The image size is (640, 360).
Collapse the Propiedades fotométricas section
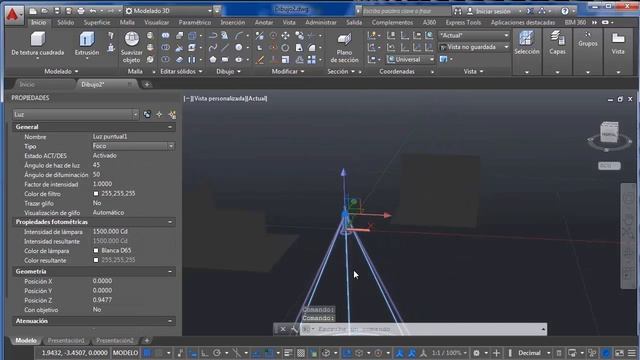(170, 222)
